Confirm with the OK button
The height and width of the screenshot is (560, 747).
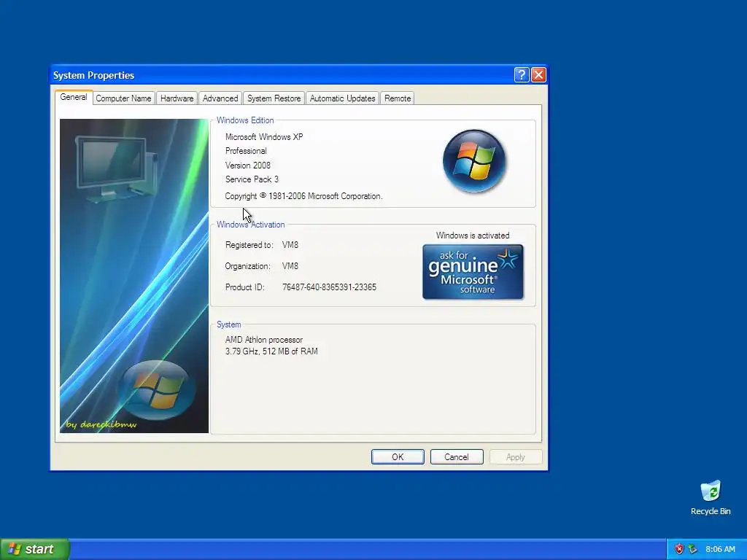(x=398, y=456)
